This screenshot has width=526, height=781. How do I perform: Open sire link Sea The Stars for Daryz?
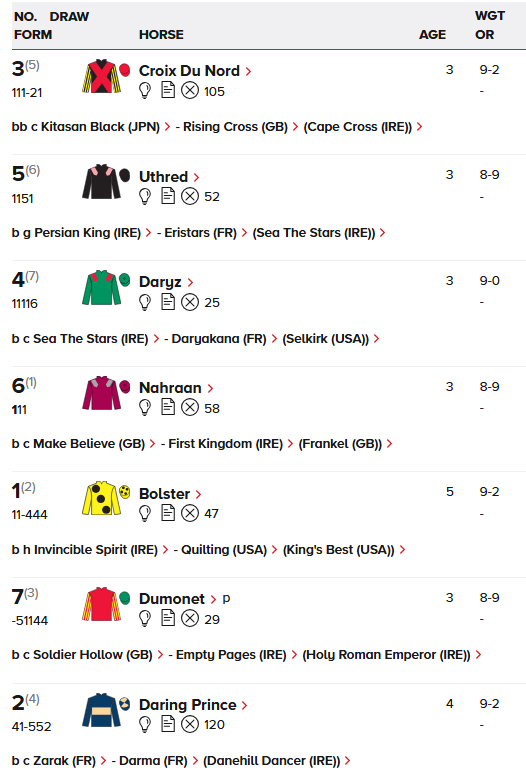coord(91,339)
